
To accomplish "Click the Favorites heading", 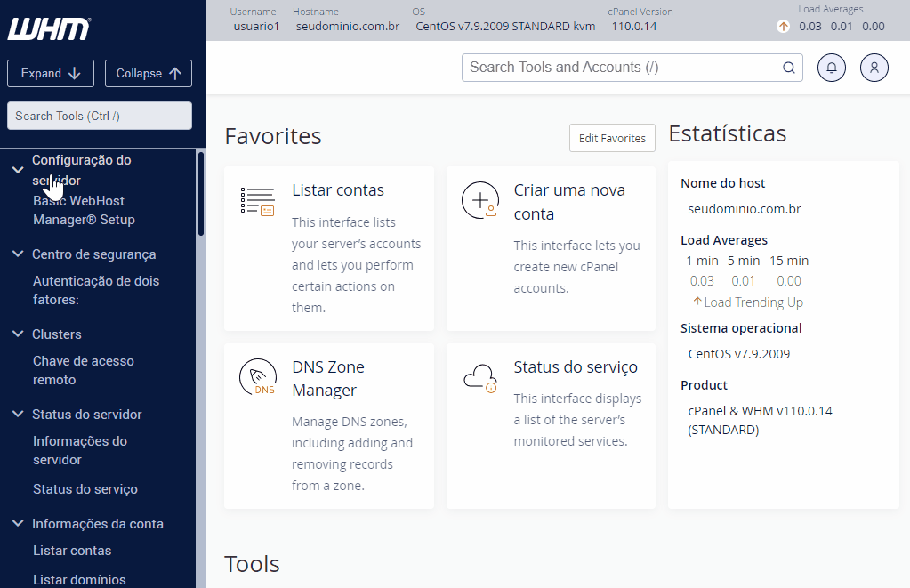I will [273, 136].
